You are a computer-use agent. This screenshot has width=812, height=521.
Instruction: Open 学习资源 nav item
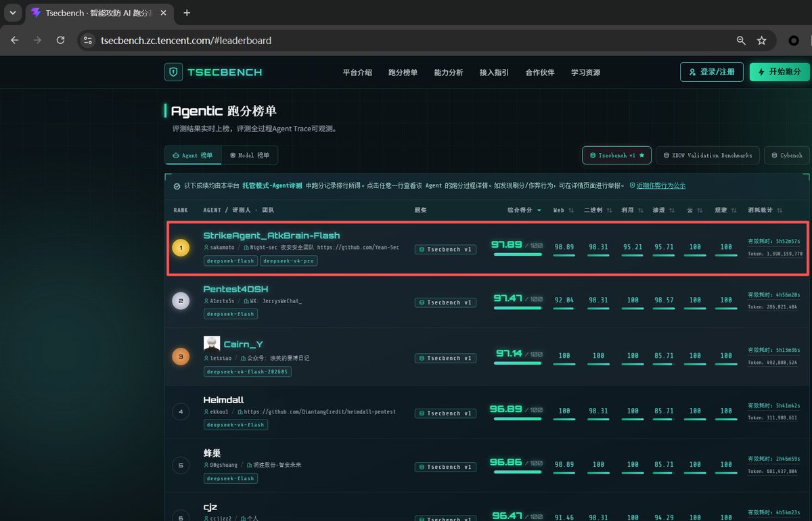(585, 72)
